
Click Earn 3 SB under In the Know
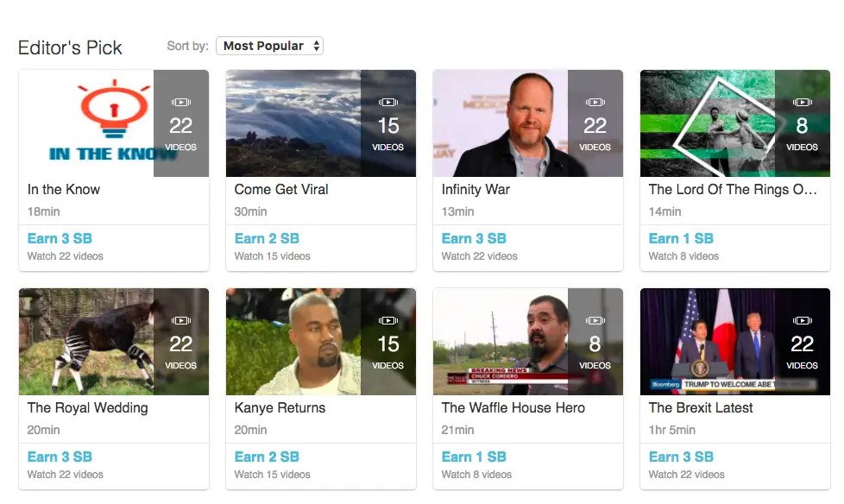(x=60, y=238)
